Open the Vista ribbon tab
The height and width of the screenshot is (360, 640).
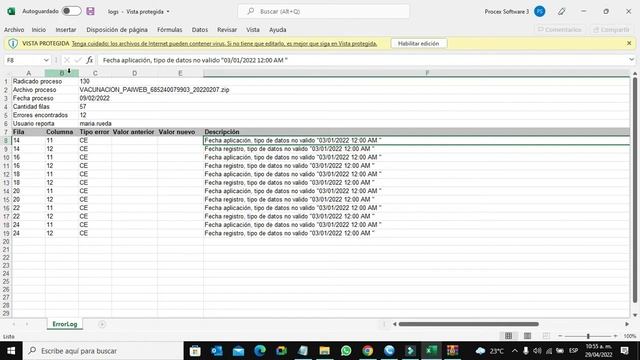click(253, 30)
